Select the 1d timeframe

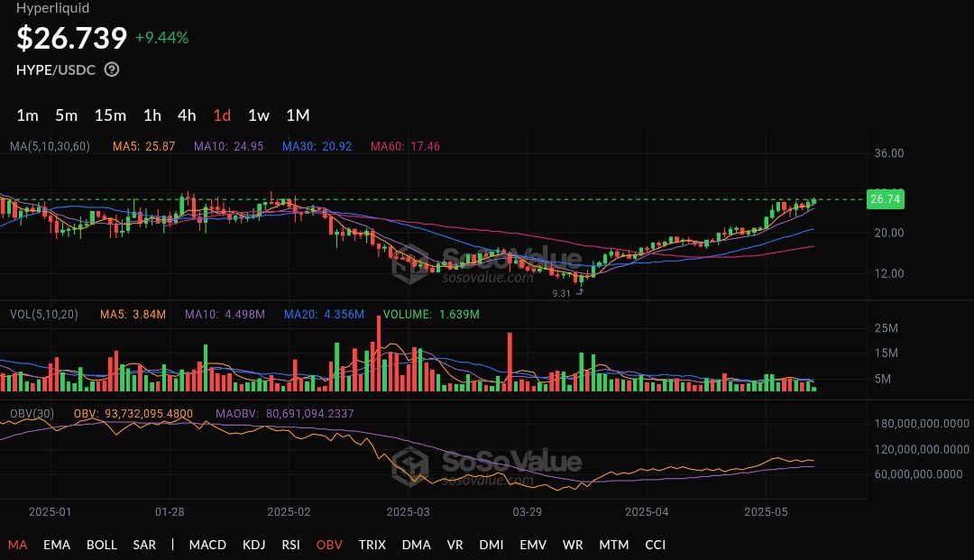click(222, 115)
